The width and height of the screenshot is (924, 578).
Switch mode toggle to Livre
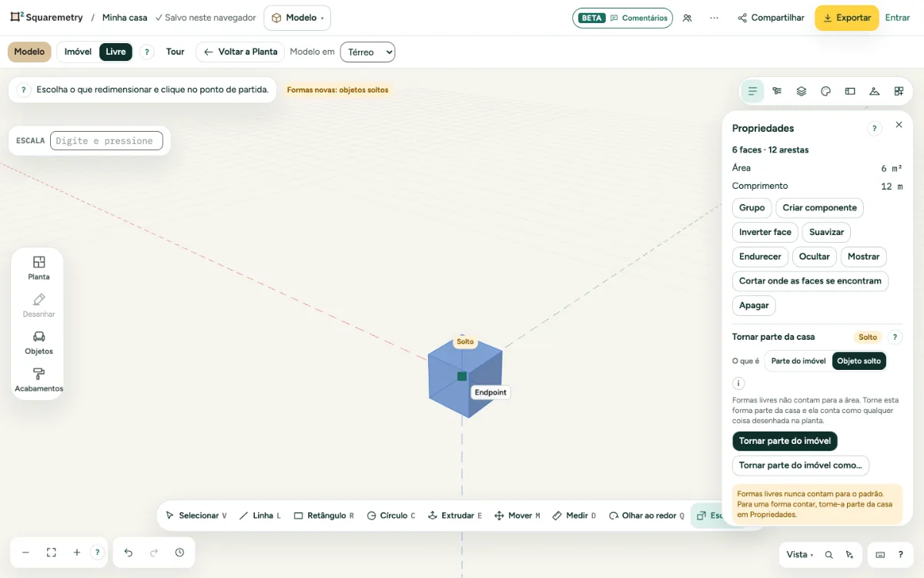[115, 52]
